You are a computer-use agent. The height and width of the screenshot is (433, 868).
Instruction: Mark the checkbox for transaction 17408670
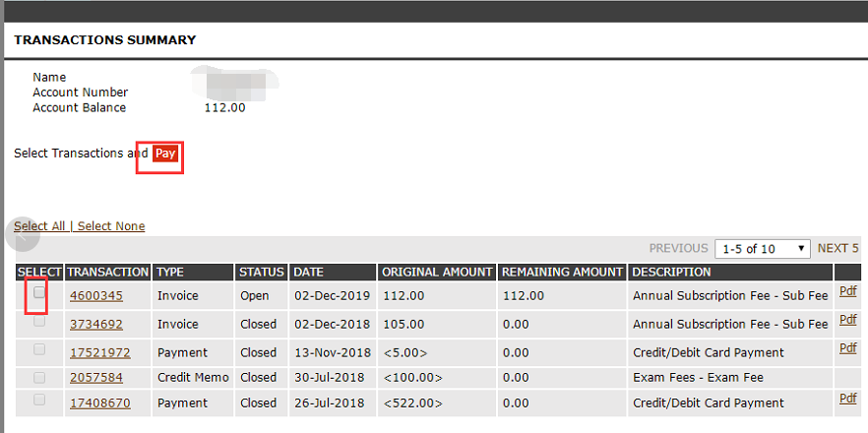point(39,400)
